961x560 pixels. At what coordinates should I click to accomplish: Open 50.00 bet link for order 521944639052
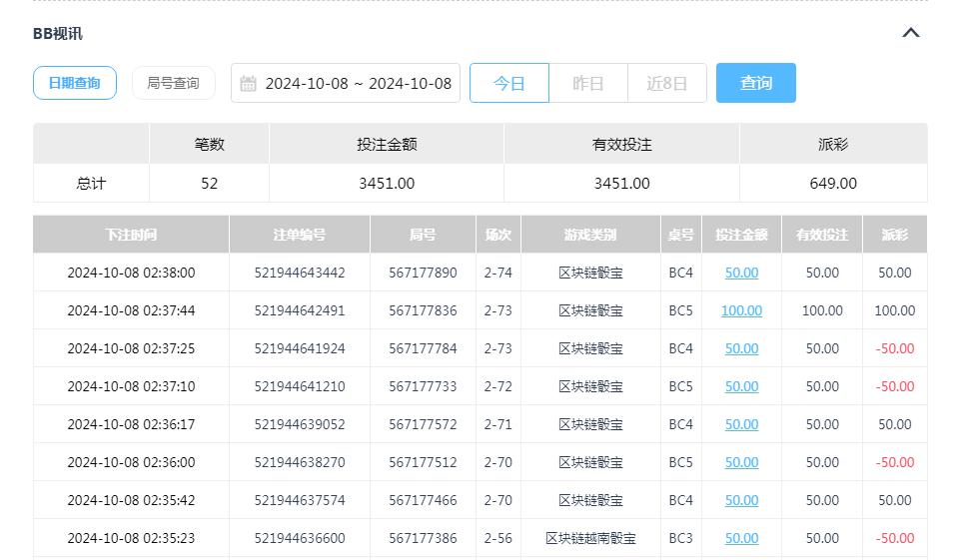pos(741,424)
